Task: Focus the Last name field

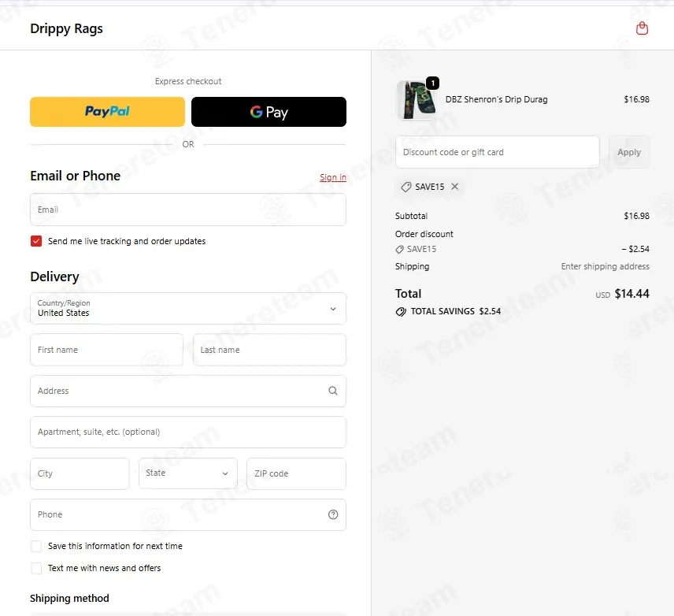Action: [269, 350]
